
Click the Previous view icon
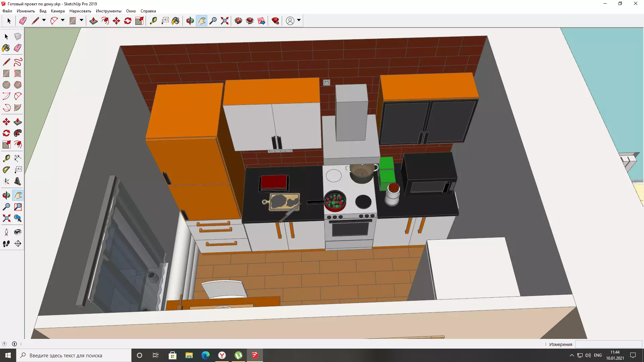click(x=18, y=218)
